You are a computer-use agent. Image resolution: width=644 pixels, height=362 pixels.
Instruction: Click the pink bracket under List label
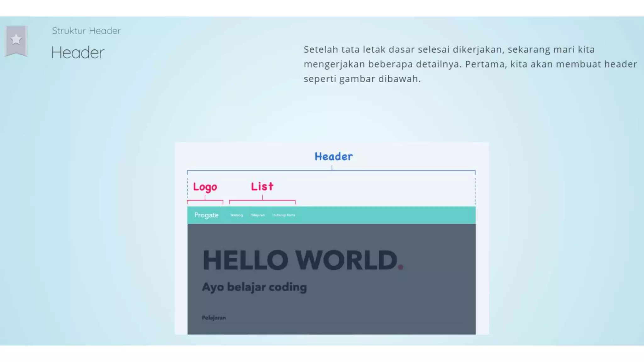click(262, 200)
